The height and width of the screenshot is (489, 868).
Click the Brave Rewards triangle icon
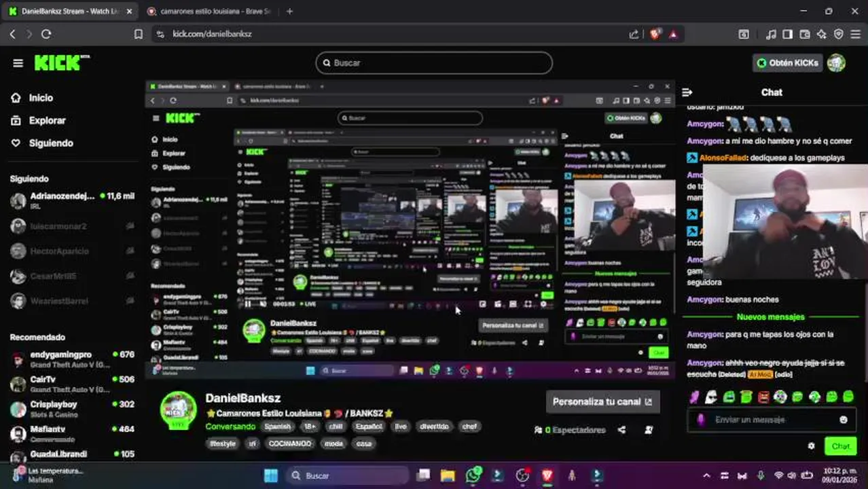click(x=673, y=34)
